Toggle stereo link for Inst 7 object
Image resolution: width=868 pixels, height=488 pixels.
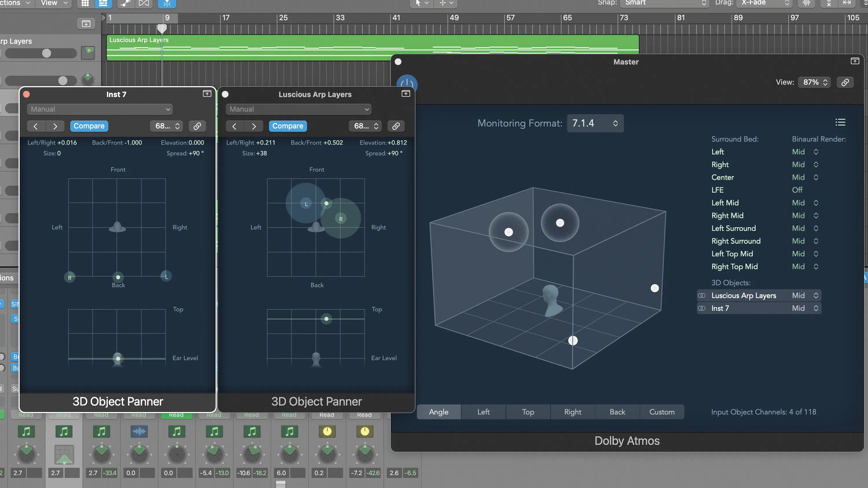tap(702, 308)
